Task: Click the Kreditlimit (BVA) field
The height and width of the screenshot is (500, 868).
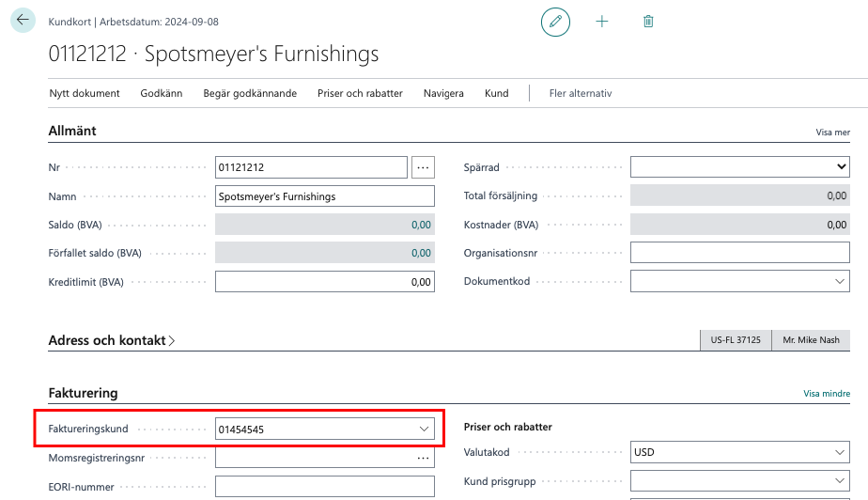Action: click(324, 282)
